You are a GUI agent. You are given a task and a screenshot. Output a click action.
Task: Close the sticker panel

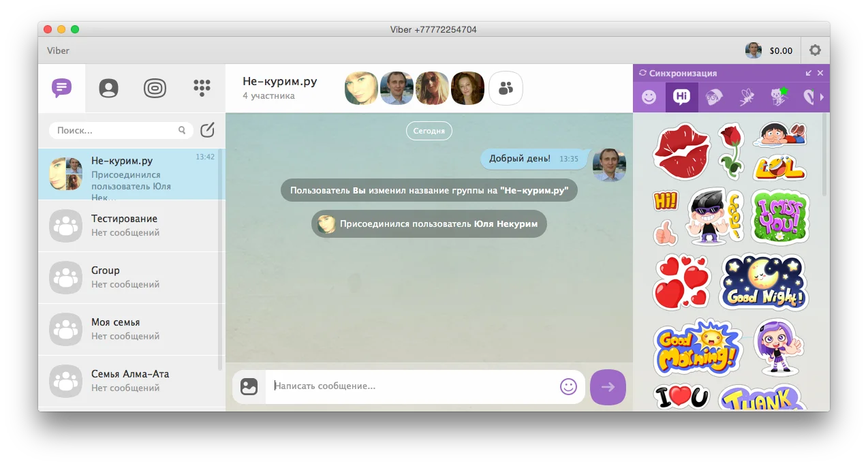pyautogui.click(x=820, y=73)
